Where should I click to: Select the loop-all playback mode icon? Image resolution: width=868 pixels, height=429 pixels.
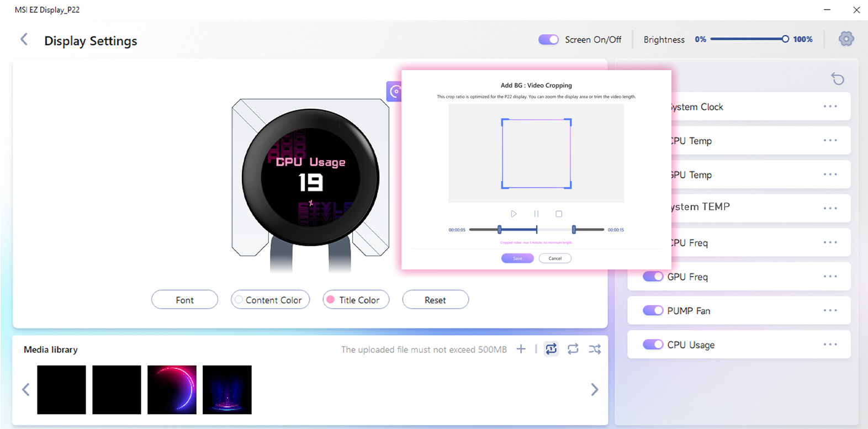(x=573, y=349)
